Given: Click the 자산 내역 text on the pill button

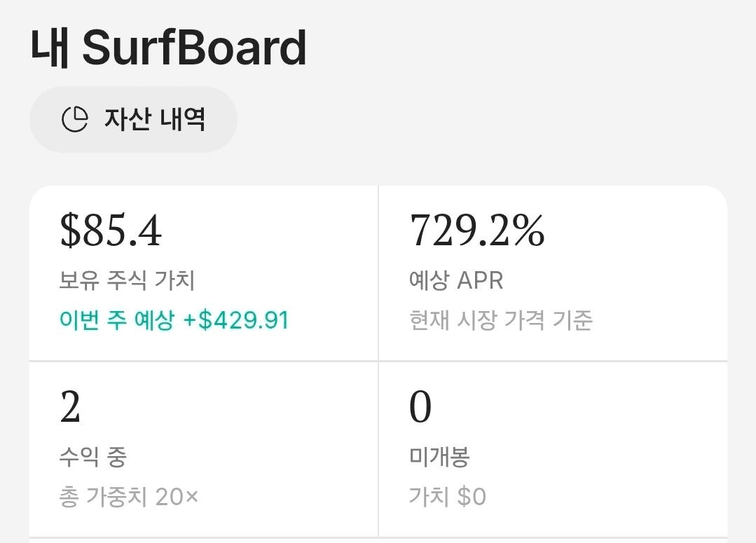Looking at the screenshot, I should tap(155, 120).
